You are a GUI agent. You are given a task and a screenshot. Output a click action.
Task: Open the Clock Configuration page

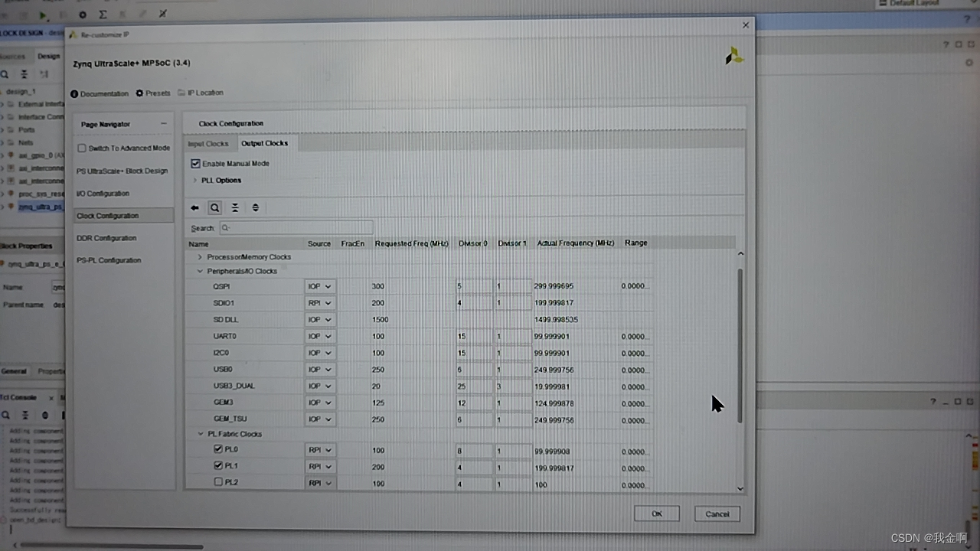click(x=124, y=216)
